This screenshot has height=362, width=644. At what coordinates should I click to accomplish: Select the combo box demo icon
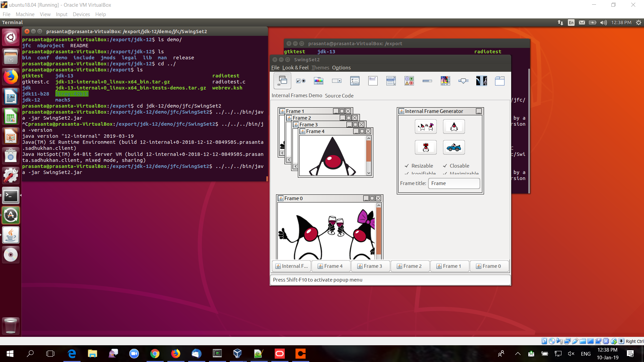[x=336, y=81]
